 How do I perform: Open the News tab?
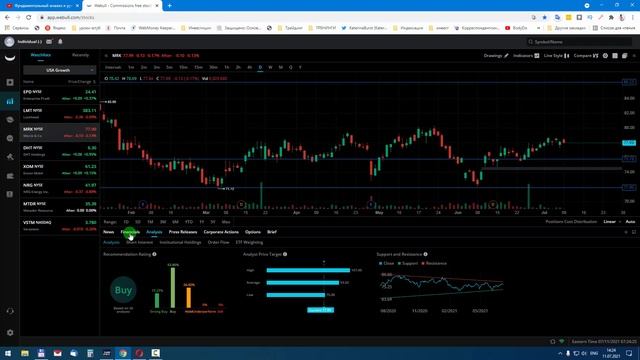pos(109,232)
